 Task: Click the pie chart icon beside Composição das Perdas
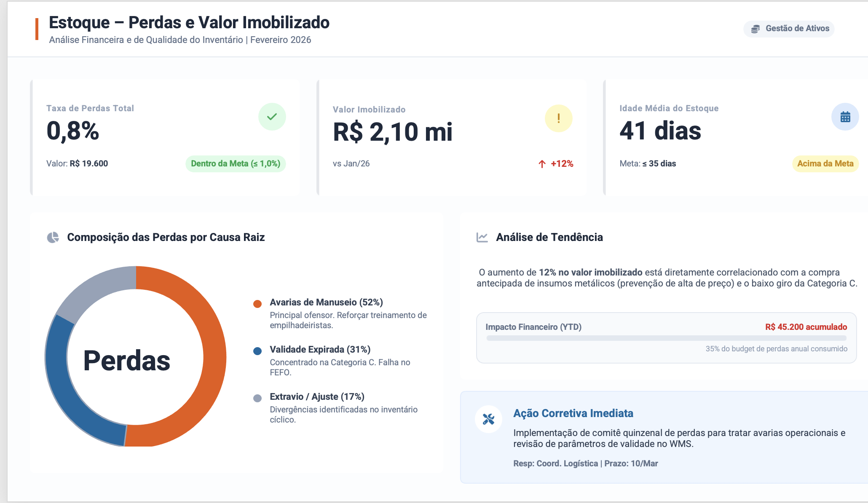(x=53, y=238)
